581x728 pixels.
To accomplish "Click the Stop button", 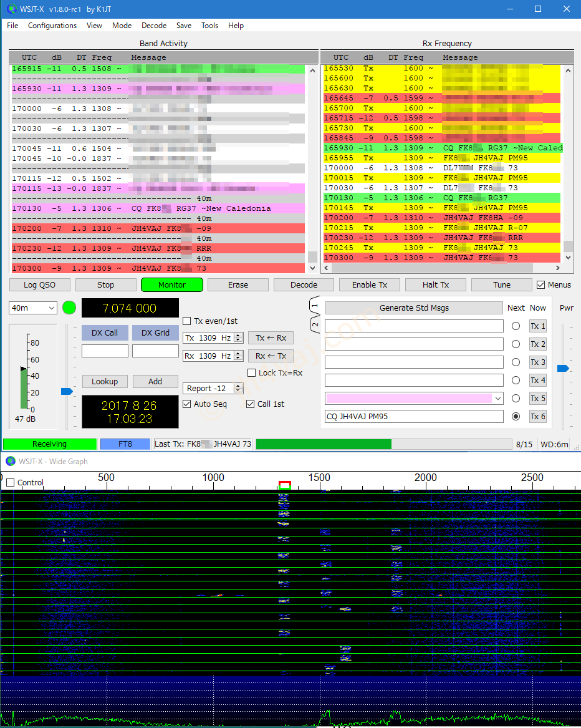I will pos(106,284).
